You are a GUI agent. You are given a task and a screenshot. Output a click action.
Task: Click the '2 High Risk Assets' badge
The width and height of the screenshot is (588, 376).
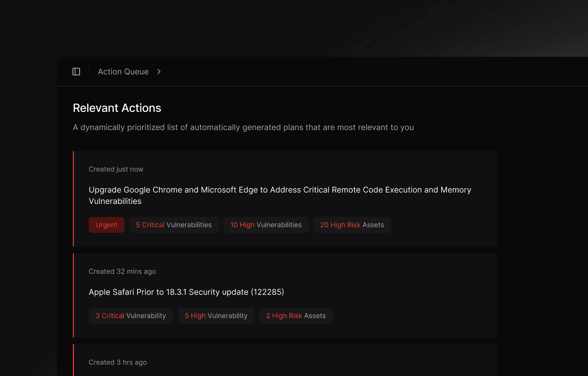pos(296,315)
